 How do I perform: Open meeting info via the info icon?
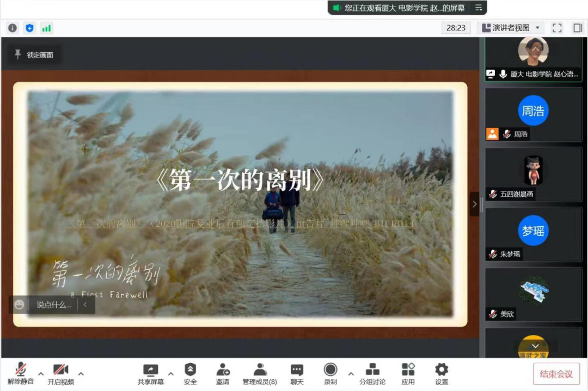click(13, 27)
